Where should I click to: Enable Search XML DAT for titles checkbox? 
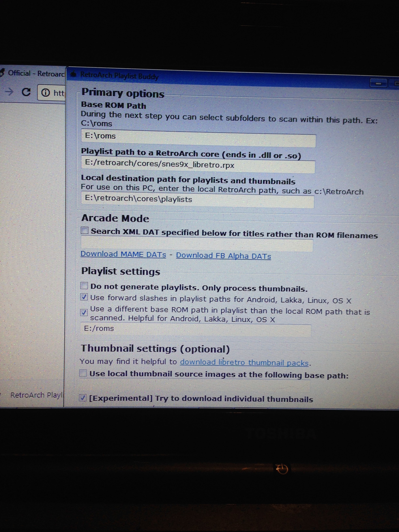point(84,231)
